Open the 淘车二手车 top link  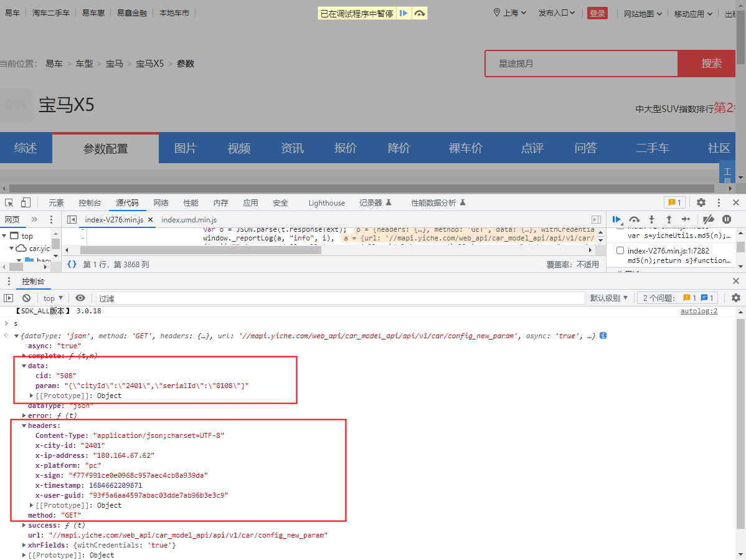(51, 13)
